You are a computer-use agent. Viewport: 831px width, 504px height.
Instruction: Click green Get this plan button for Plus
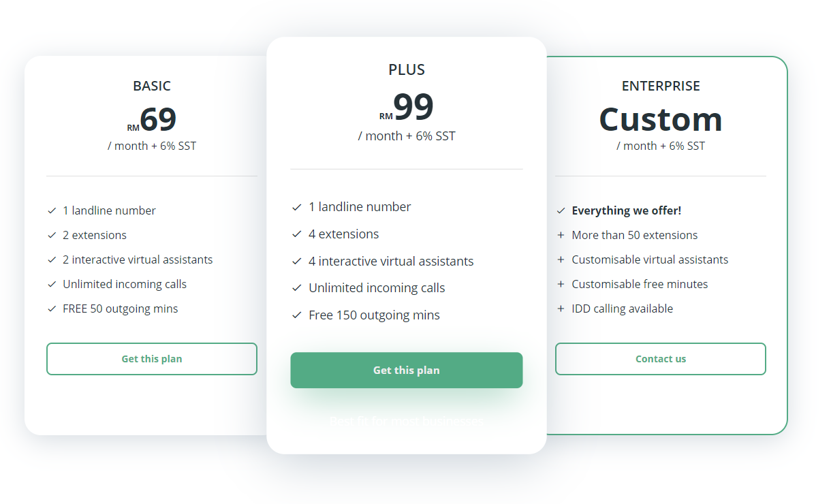pos(407,371)
